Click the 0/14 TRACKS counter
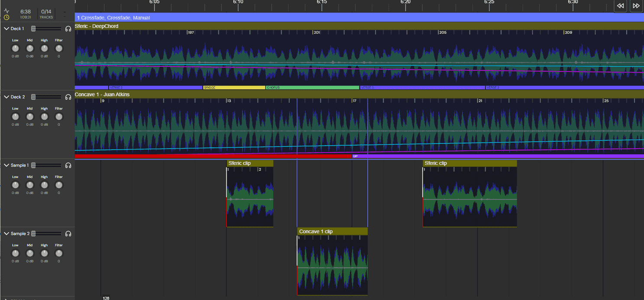 click(46, 13)
